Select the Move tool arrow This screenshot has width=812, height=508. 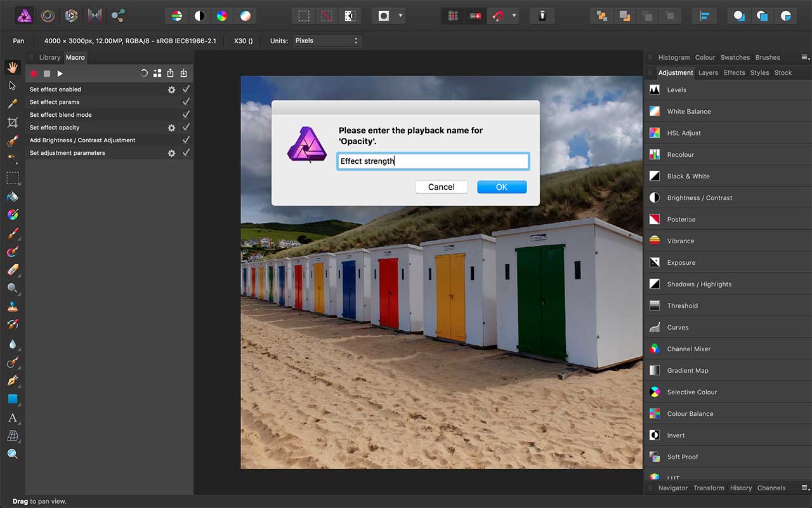point(13,85)
